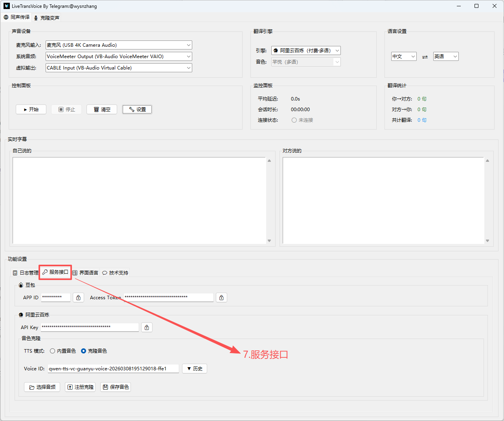Click the 开始 start button

point(31,110)
